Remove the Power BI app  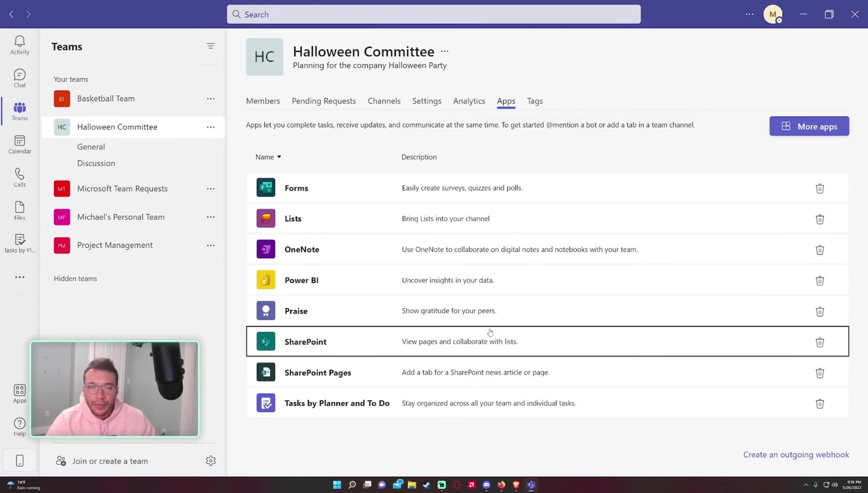[820, 281]
